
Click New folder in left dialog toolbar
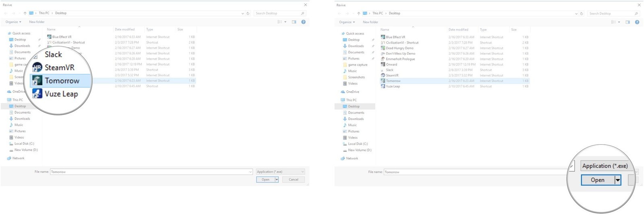(x=37, y=22)
